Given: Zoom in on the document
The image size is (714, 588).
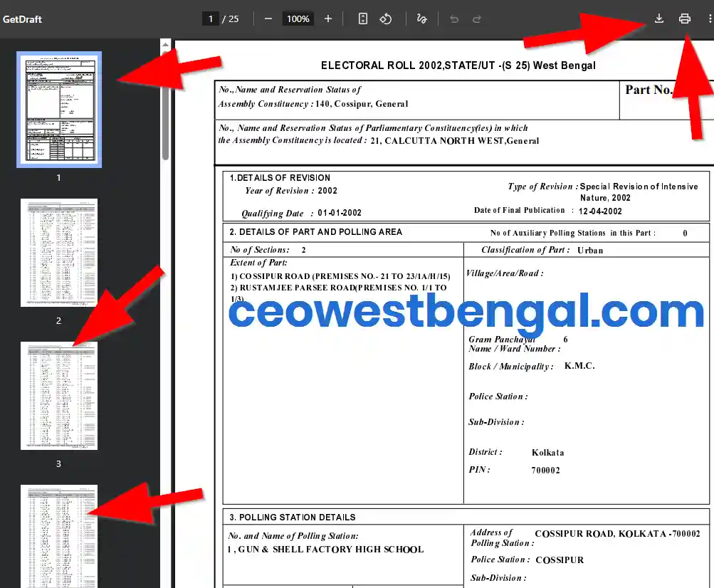Looking at the screenshot, I should (328, 19).
